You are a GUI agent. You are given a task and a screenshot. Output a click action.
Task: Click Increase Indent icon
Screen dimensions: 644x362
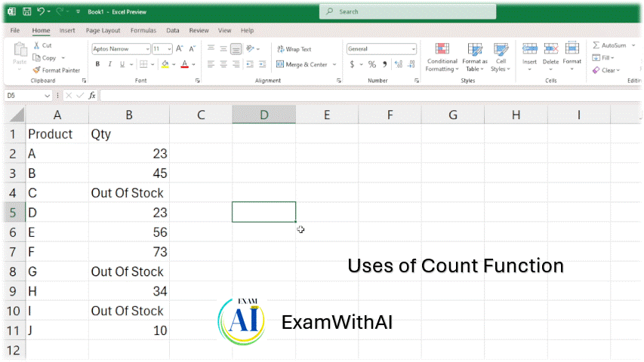click(x=263, y=64)
